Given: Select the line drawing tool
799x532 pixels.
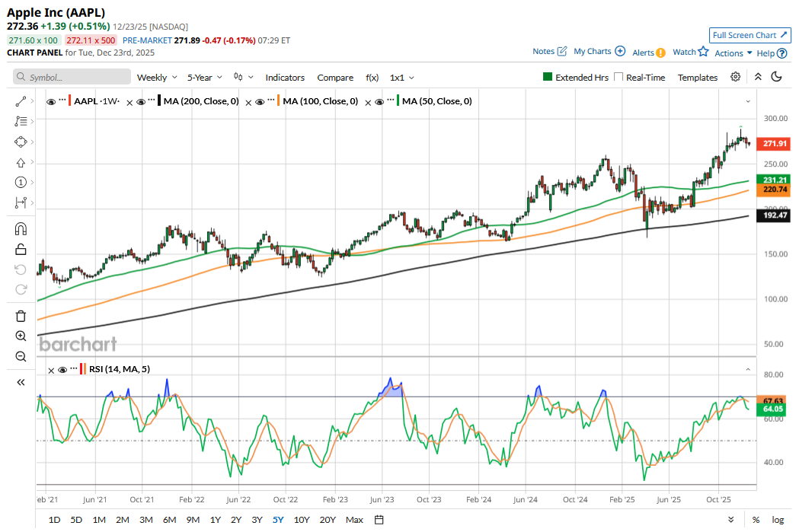Looking at the screenshot, I should pos(21,100).
